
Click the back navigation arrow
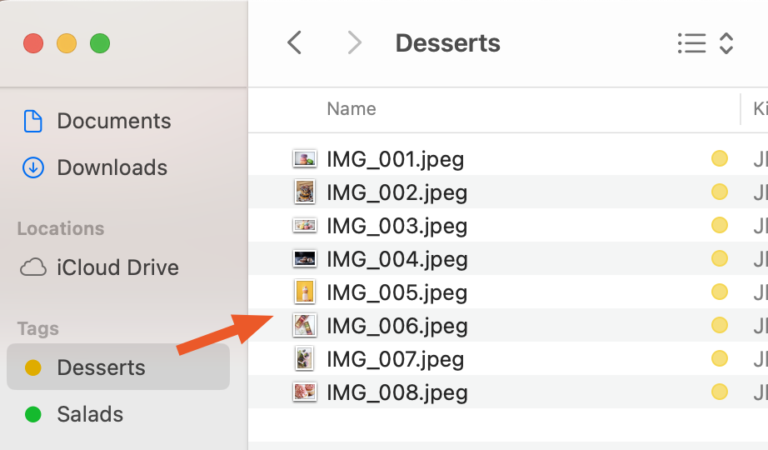[294, 43]
